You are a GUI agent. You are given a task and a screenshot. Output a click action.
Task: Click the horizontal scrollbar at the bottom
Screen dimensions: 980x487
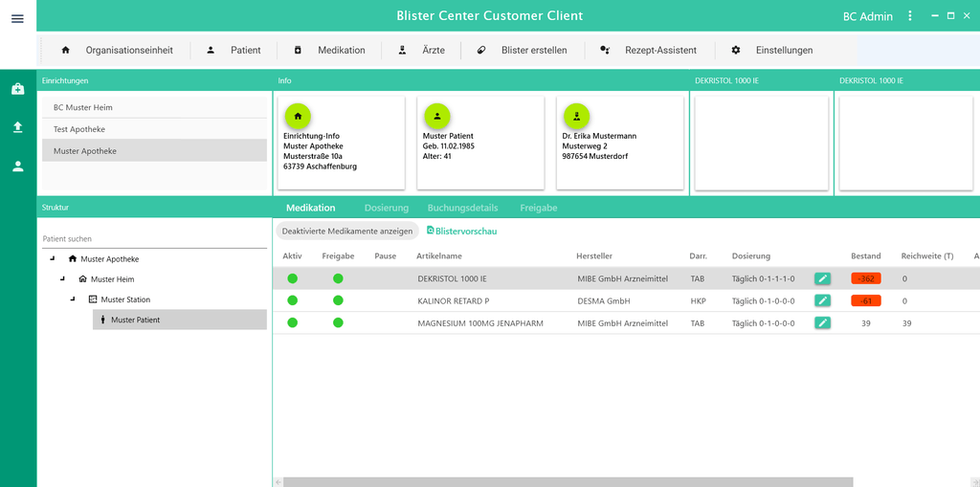click(568, 482)
